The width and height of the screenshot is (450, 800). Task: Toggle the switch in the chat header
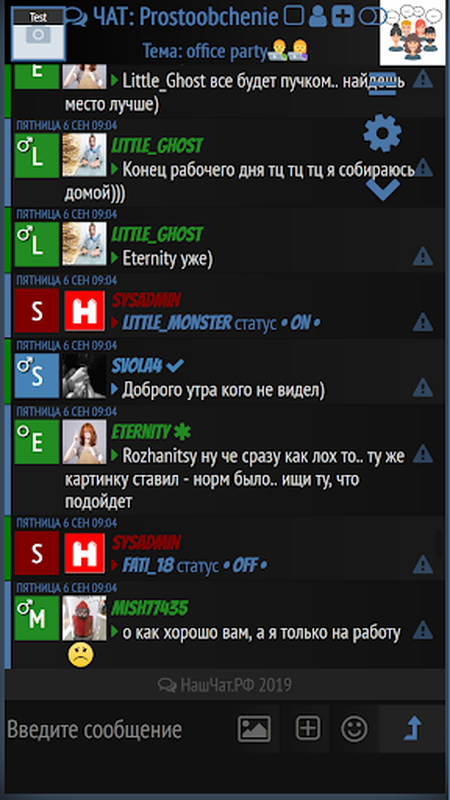pos(373,17)
